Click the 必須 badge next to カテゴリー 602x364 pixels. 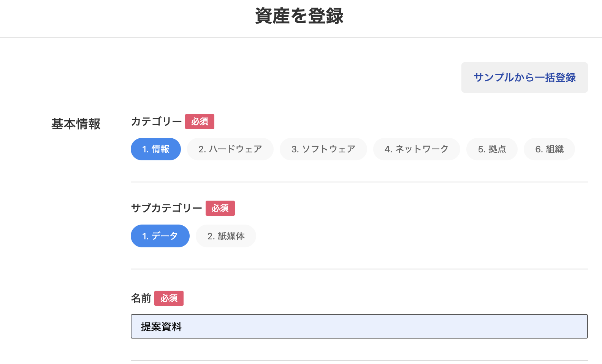click(x=200, y=122)
